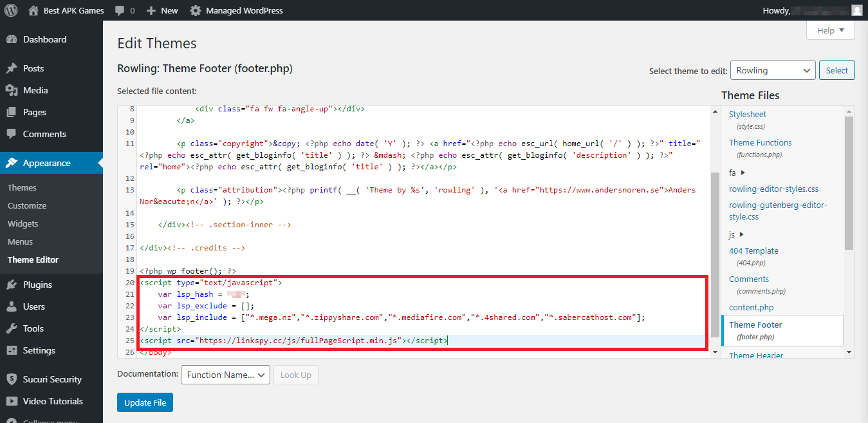Click the Comments icon in sidebar
Viewport: 868px width, 423px height.
[12, 134]
